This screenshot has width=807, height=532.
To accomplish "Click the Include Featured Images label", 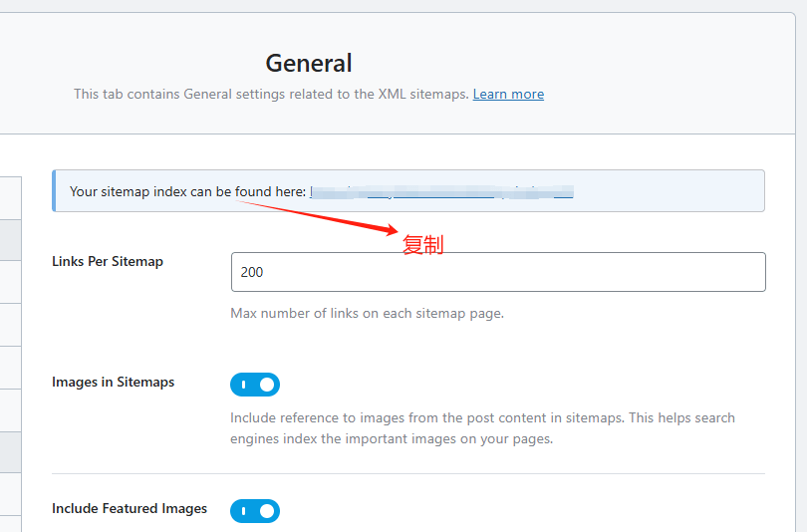I will pyautogui.click(x=130, y=508).
